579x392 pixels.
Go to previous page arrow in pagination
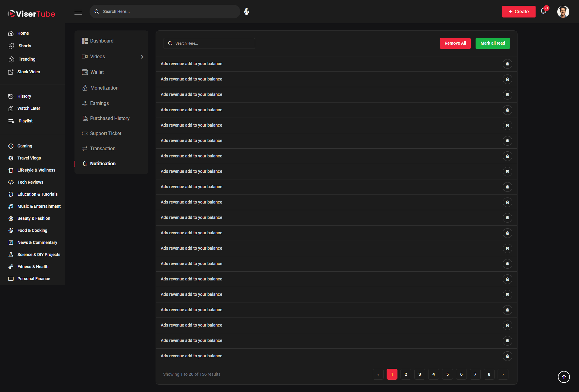click(378, 374)
